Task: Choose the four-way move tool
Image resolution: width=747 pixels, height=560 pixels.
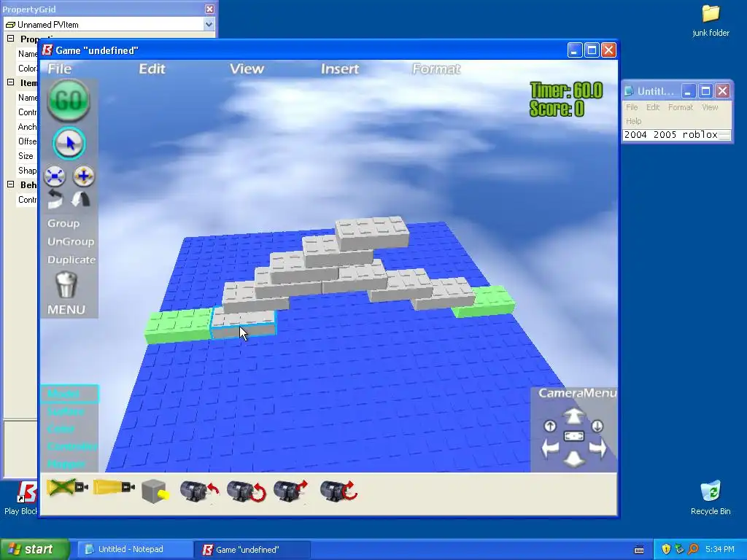Action: click(x=84, y=176)
